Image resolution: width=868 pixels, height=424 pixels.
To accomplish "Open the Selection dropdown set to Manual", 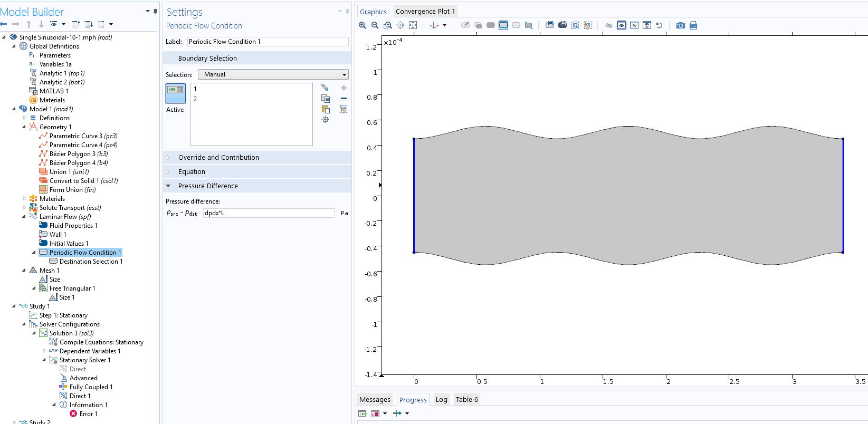I will coord(273,74).
